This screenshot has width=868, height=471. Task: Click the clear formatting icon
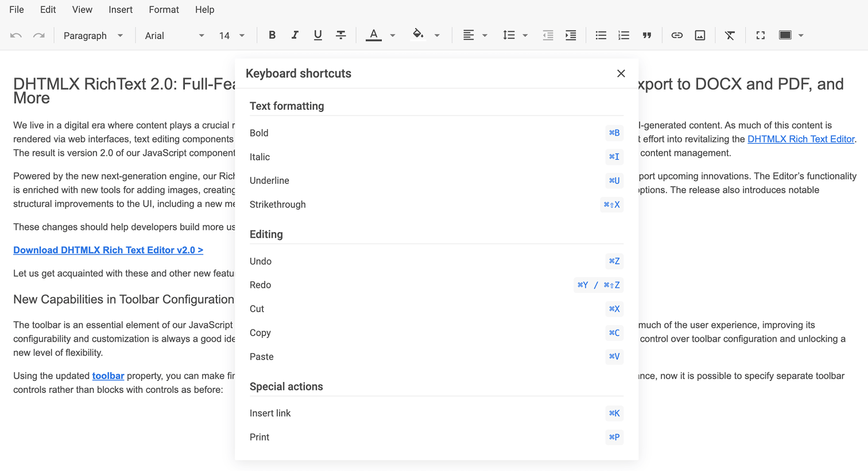click(x=730, y=35)
